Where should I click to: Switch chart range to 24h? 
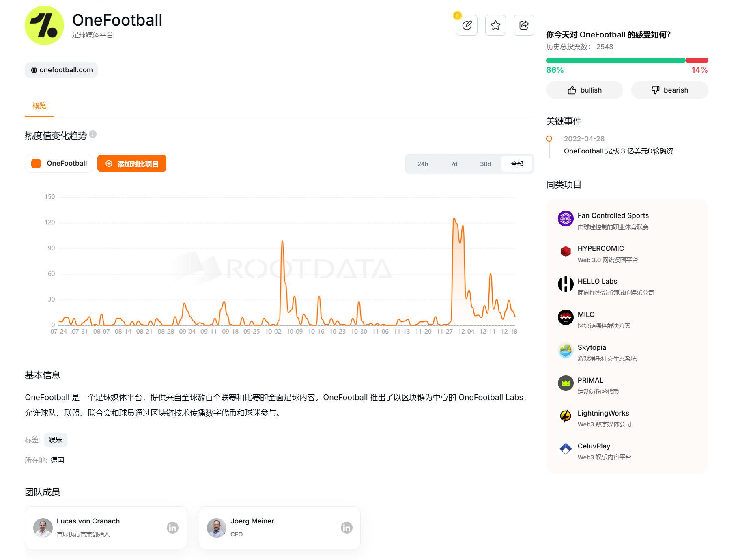pyautogui.click(x=423, y=164)
